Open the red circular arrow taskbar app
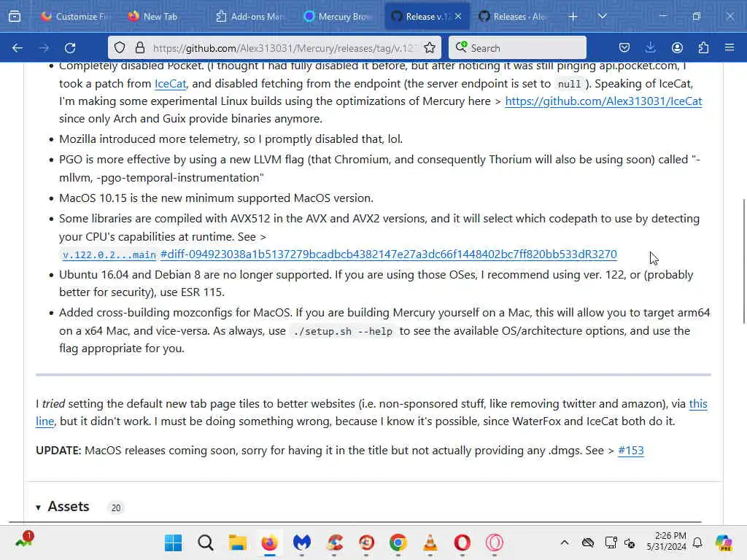 (366, 542)
